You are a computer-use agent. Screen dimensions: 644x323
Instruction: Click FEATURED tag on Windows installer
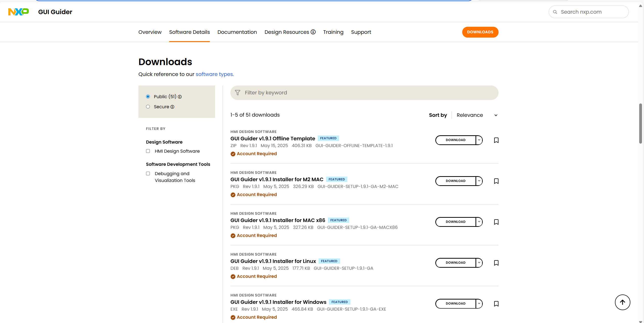tap(340, 302)
